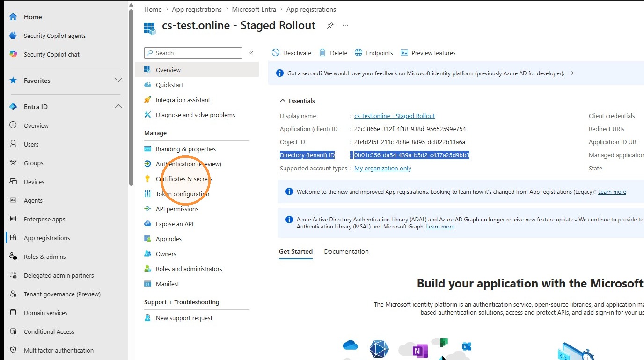
Task: Collapse the Essentials section
Action: 297,101
